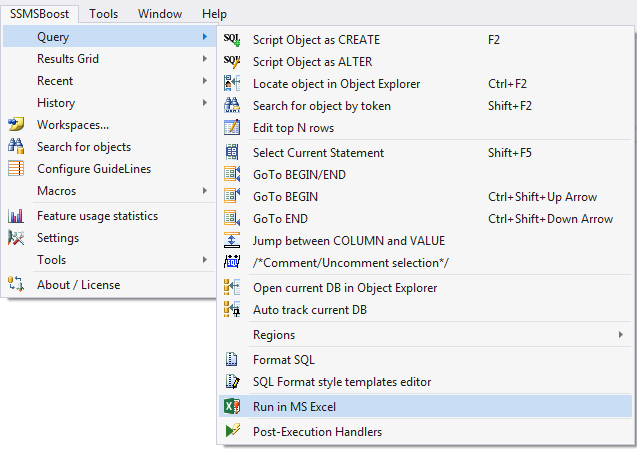Select GoTo BEGIN/END entry
637x449 pixels.
(425, 175)
